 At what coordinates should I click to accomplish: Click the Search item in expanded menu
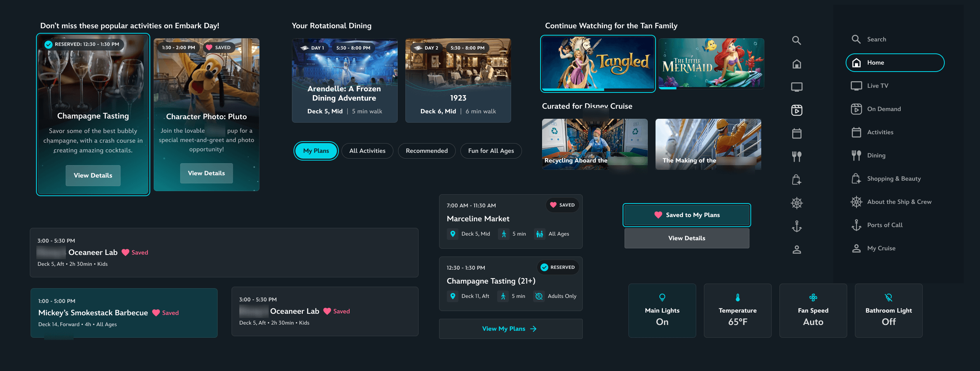(895, 39)
